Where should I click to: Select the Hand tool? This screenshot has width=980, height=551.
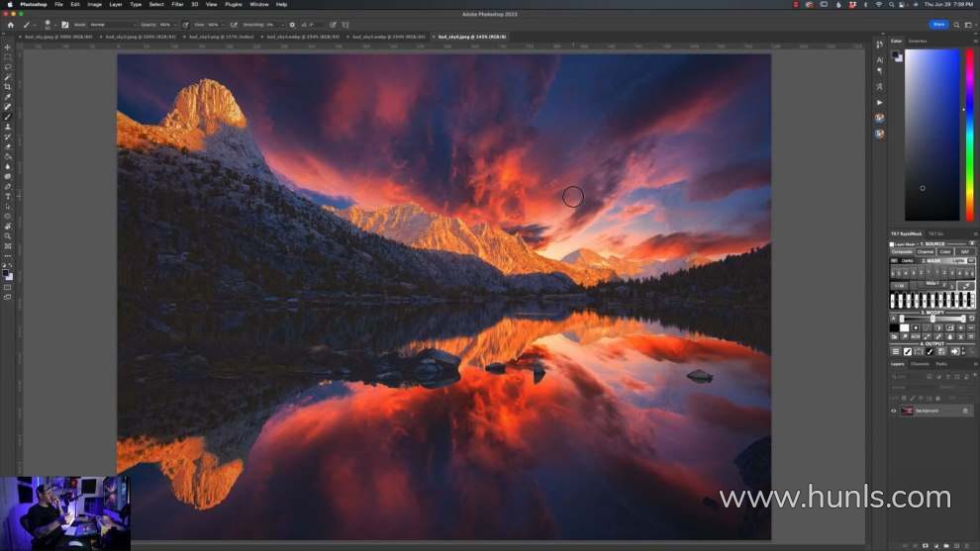(x=8, y=227)
